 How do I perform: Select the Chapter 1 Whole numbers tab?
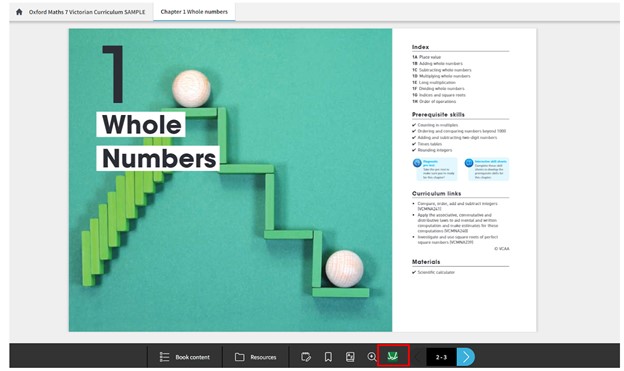(x=194, y=12)
